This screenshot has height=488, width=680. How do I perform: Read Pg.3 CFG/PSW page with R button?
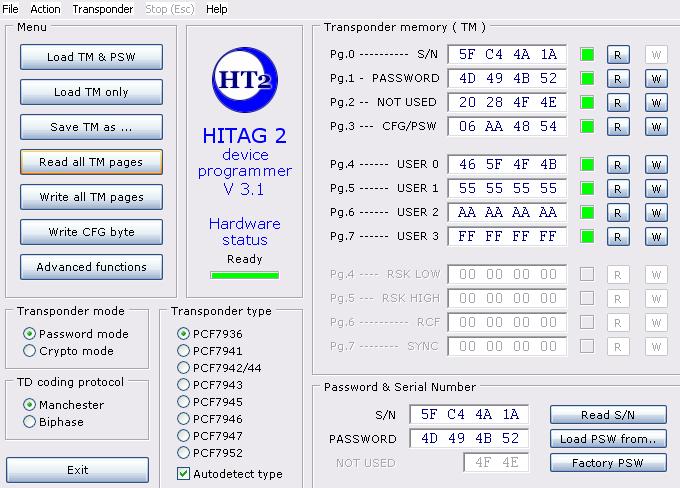pos(618,127)
